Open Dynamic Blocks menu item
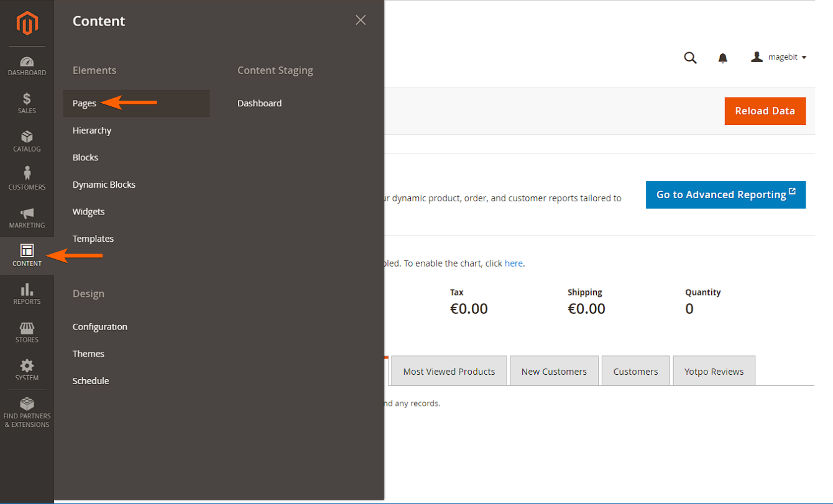Viewport: 833px width, 504px height. (x=104, y=185)
